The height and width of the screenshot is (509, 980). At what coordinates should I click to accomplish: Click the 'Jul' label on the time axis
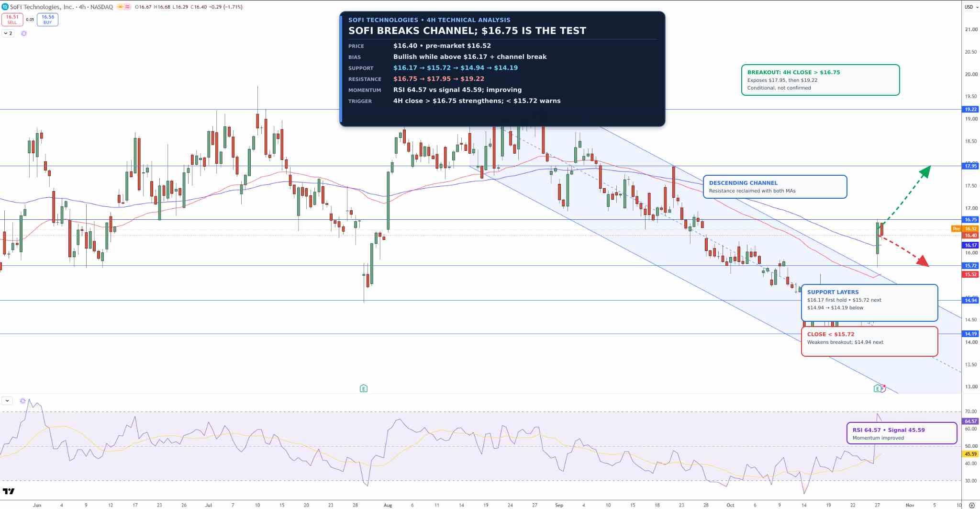pyautogui.click(x=208, y=505)
